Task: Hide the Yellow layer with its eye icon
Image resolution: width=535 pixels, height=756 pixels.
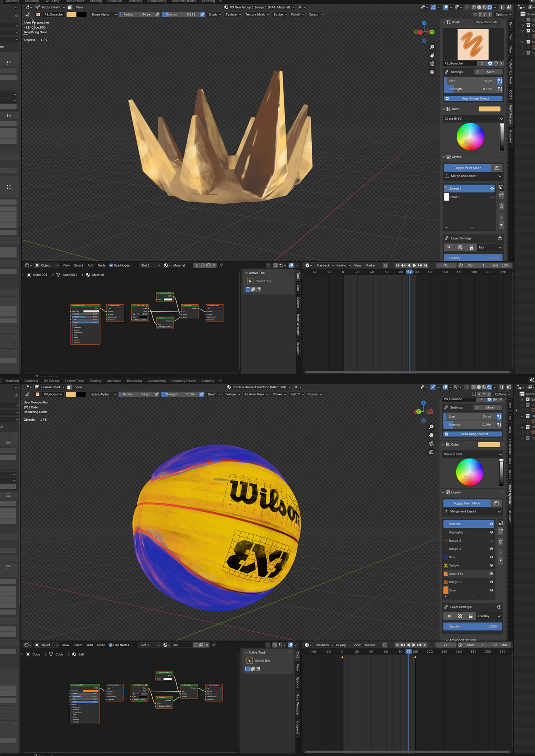Action: click(491, 566)
